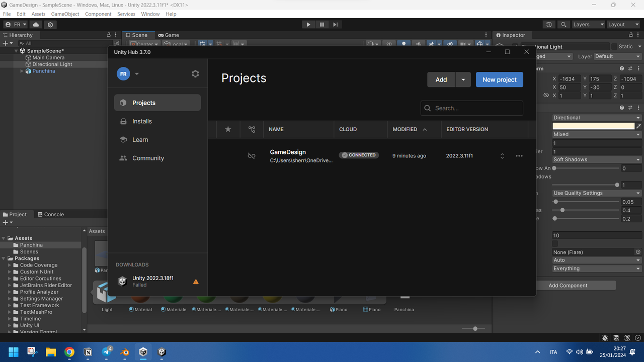Open the Component menu
This screenshot has height=362, width=644.
click(x=98, y=14)
